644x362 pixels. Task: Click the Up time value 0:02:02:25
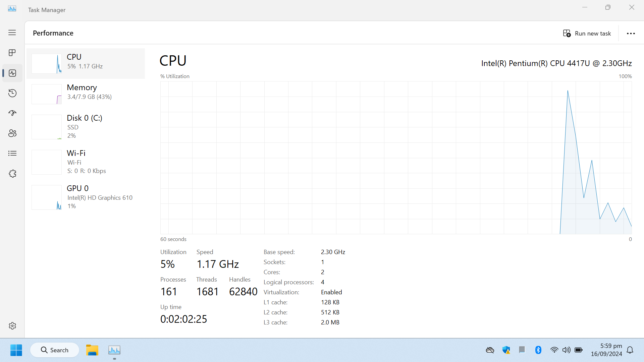183,319
